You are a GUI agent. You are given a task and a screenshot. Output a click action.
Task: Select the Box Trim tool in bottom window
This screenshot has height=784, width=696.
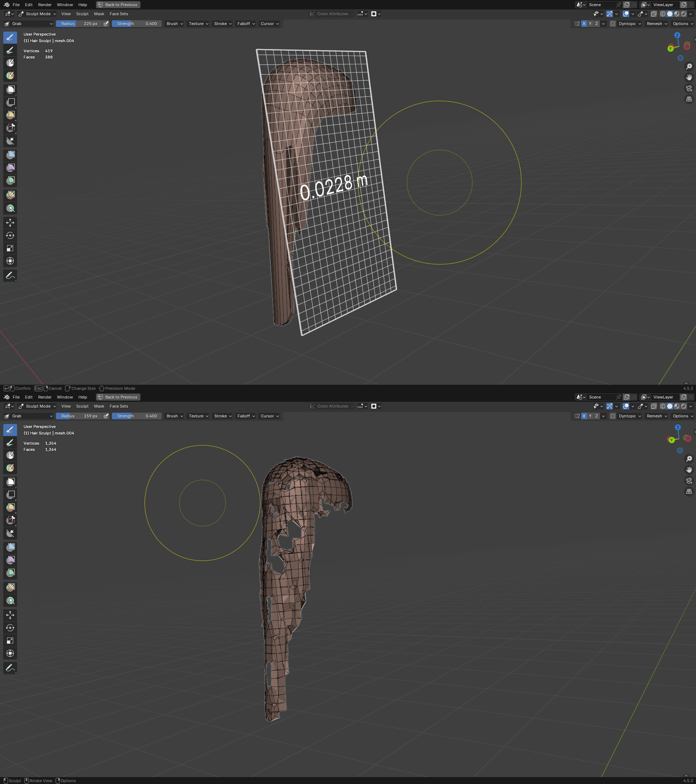point(11,520)
